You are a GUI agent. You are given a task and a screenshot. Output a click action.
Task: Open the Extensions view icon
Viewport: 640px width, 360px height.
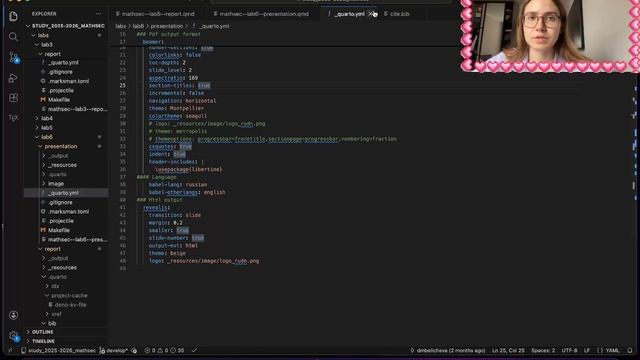(13, 98)
